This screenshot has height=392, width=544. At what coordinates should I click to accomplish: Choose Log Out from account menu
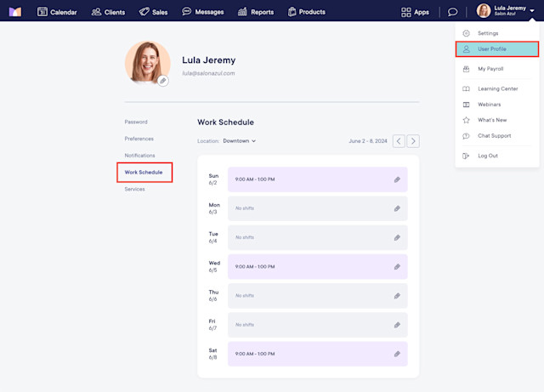[x=496, y=156]
